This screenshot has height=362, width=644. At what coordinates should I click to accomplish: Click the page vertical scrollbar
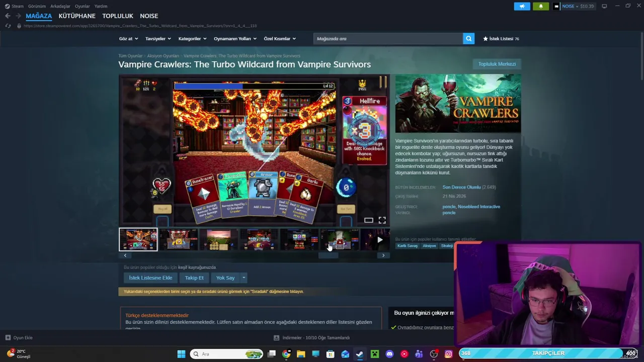click(x=641, y=55)
